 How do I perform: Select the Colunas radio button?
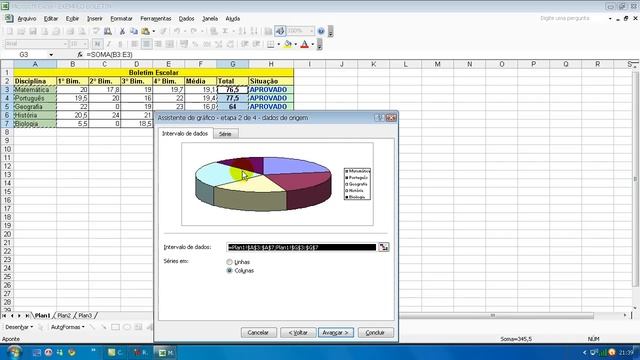click(229, 271)
